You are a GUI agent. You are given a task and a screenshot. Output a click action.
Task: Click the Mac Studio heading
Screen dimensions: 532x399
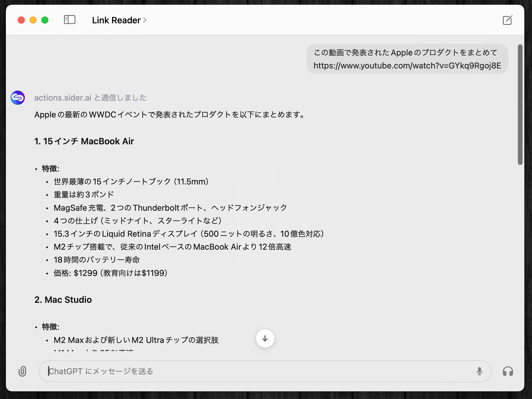[63, 300]
